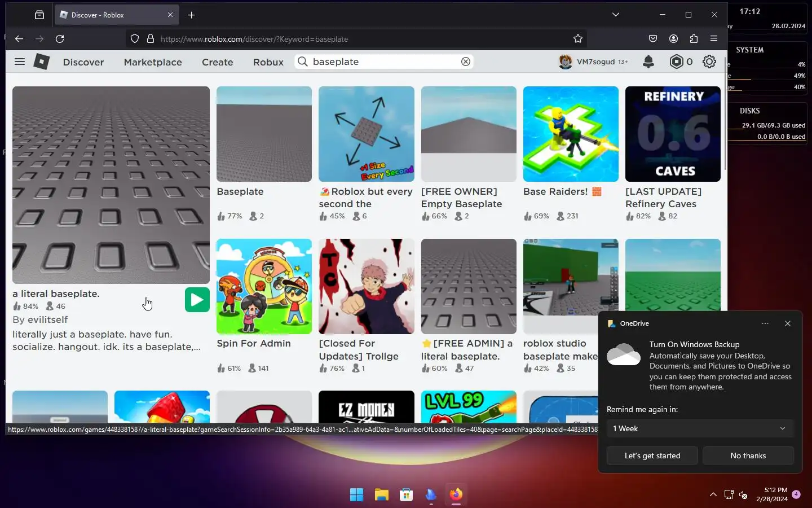
Task: Switch to the Discover tab
Action: click(x=83, y=62)
